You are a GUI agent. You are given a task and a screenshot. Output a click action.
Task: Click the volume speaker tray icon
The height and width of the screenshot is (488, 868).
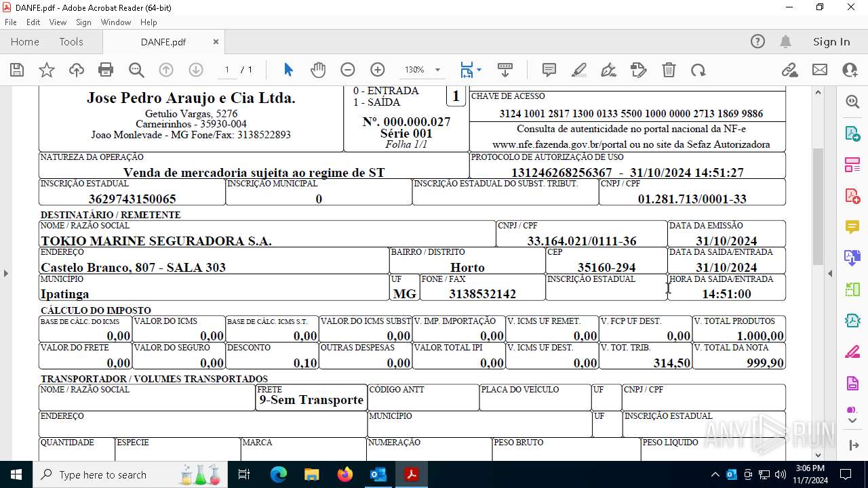(781, 474)
